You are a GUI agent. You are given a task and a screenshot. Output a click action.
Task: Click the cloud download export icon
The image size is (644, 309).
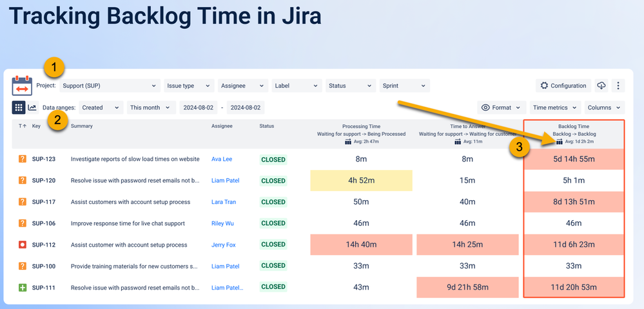point(601,86)
